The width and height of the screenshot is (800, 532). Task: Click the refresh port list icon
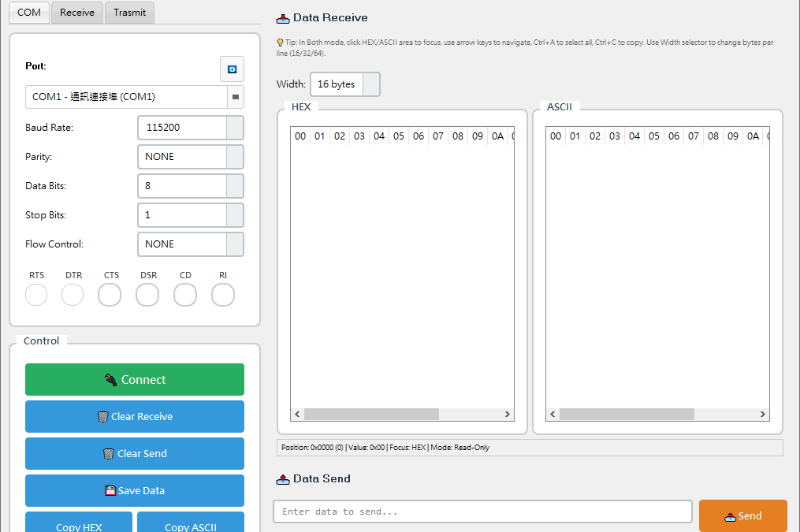coord(232,69)
